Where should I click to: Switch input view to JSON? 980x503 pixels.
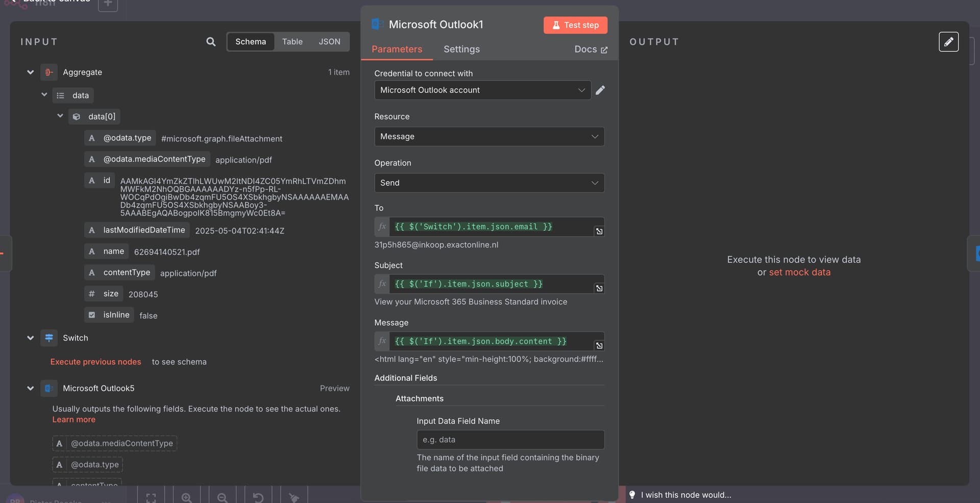click(329, 42)
